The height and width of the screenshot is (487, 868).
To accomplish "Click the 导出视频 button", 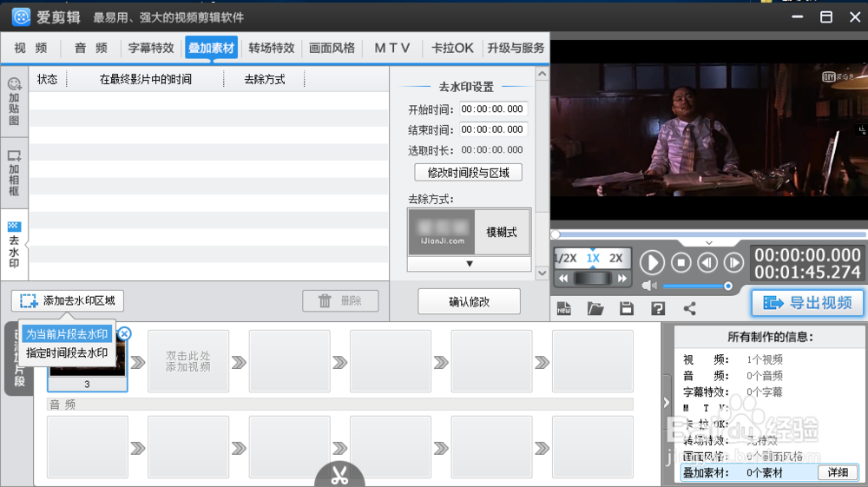I will point(807,303).
